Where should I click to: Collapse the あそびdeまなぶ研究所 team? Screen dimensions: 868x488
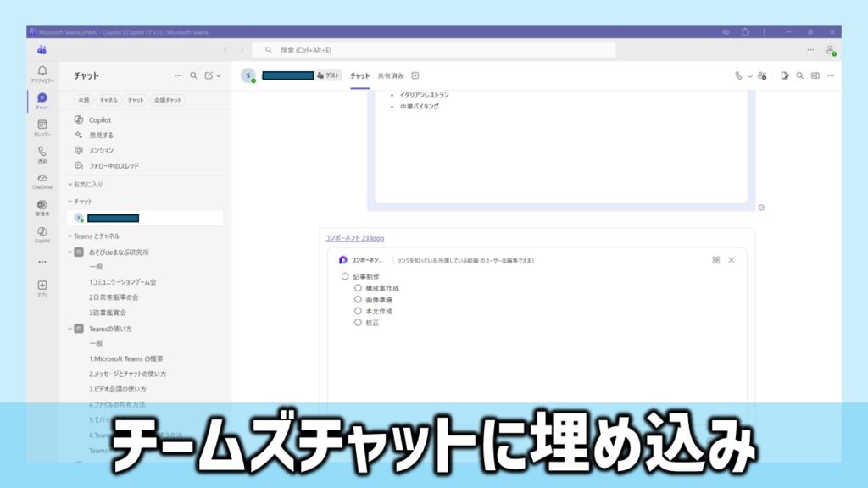click(70, 252)
